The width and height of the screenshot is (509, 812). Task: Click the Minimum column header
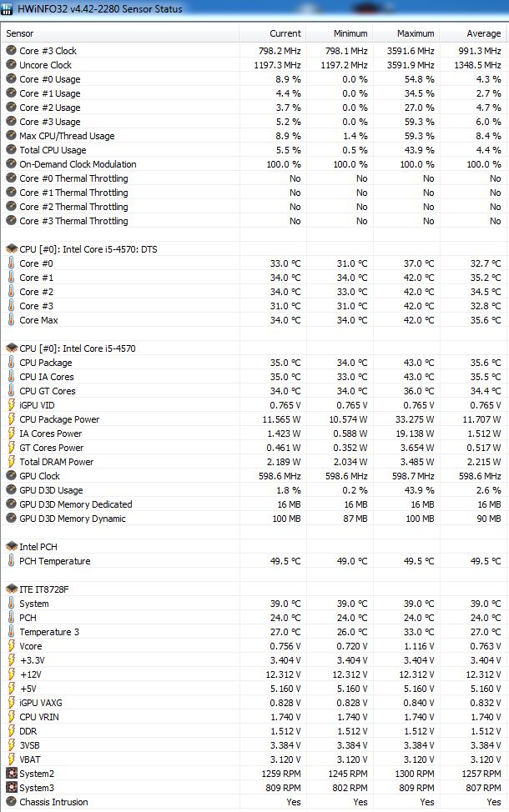(350, 33)
